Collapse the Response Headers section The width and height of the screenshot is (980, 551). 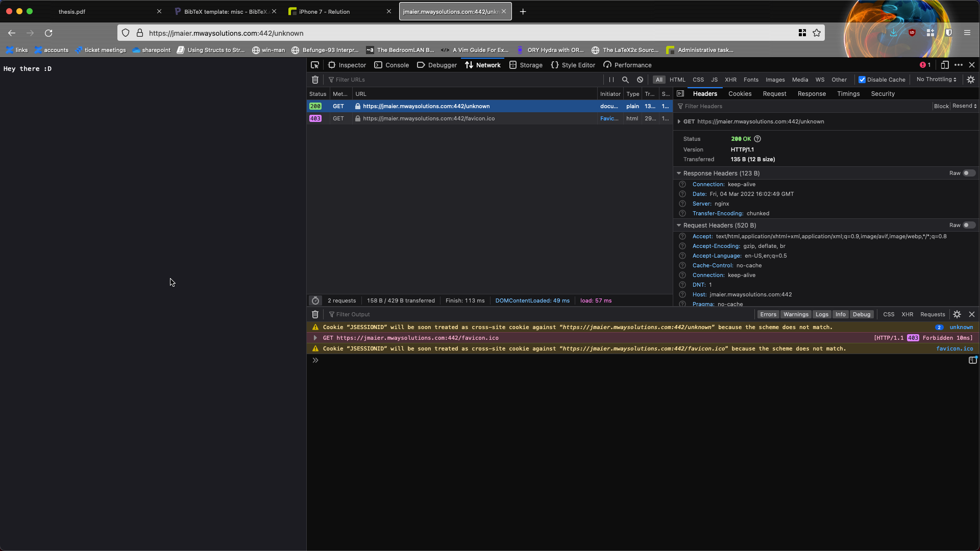(x=679, y=173)
